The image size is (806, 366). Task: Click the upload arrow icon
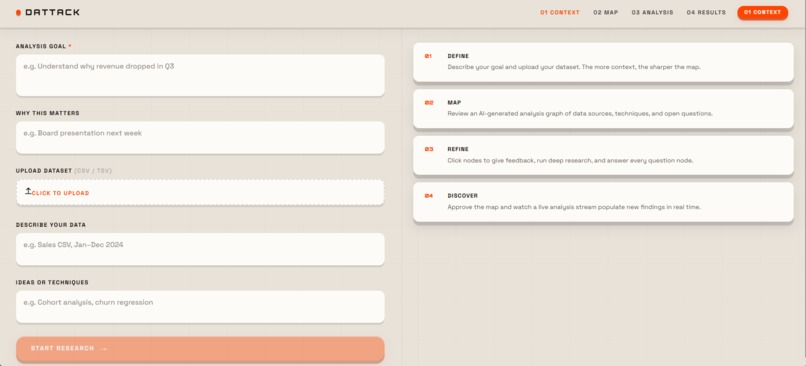pos(28,191)
